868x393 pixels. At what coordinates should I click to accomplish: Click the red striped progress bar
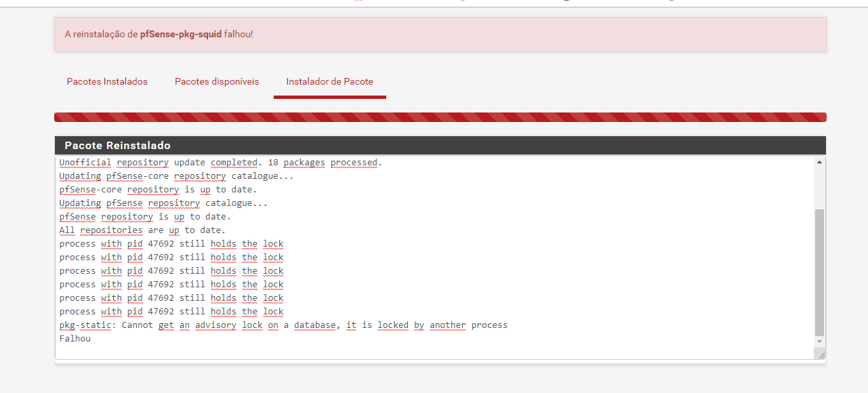coord(440,117)
